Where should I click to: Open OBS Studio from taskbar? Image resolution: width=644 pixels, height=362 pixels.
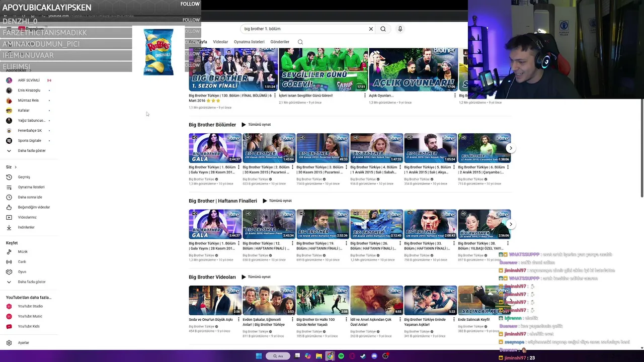click(x=385, y=356)
